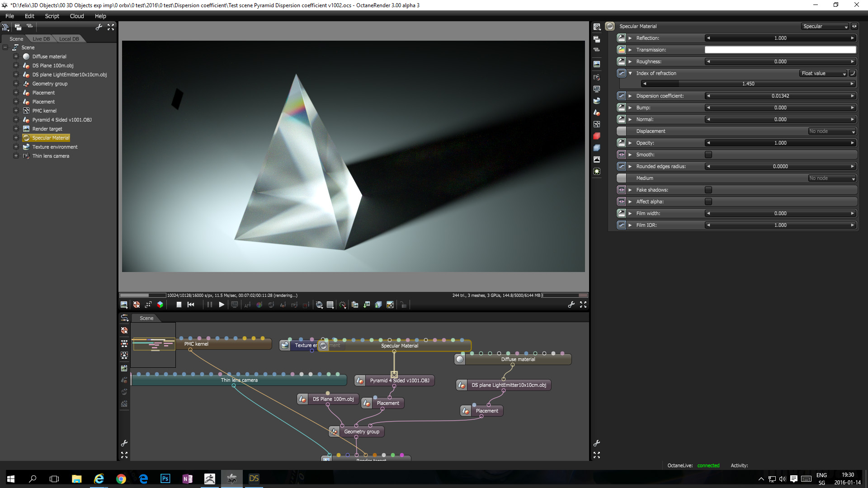Open the Specular material type dropdown
The image size is (868, 488).
click(x=825, y=26)
